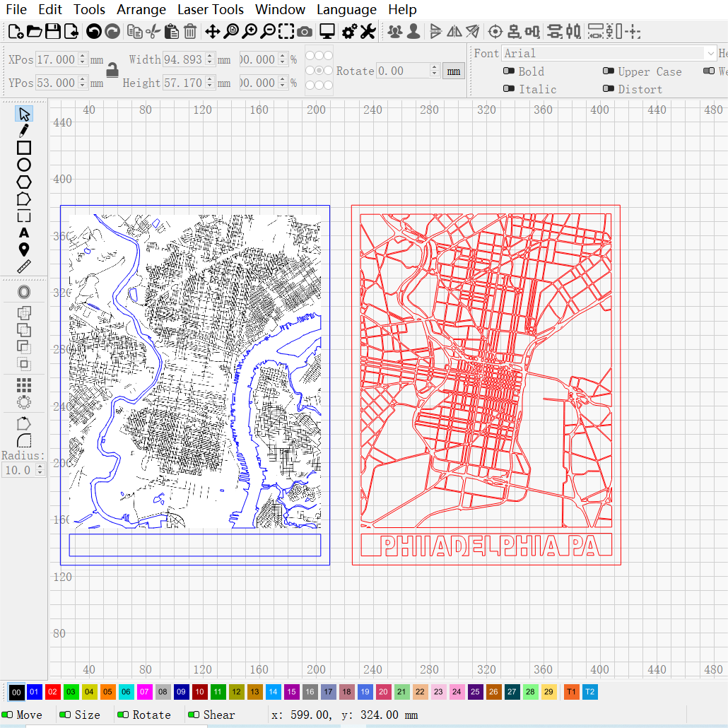Click the aspect ratio lock icon

tap(112, 70)
